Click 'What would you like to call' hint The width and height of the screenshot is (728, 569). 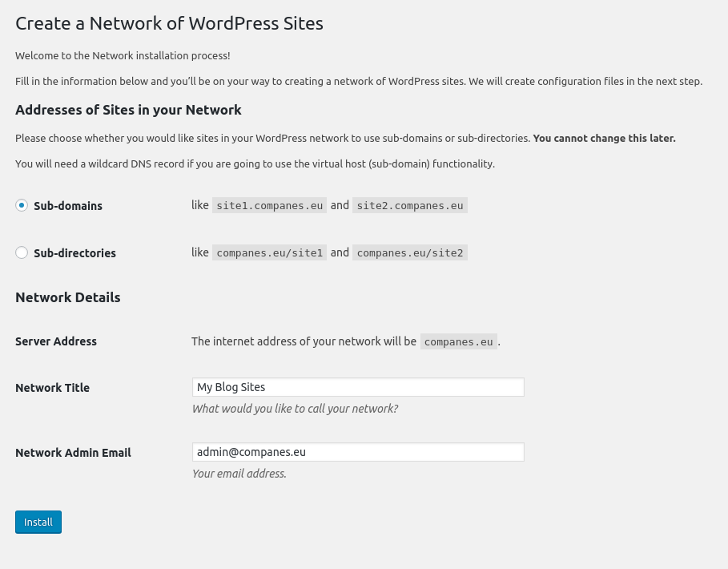click(295, 409)
